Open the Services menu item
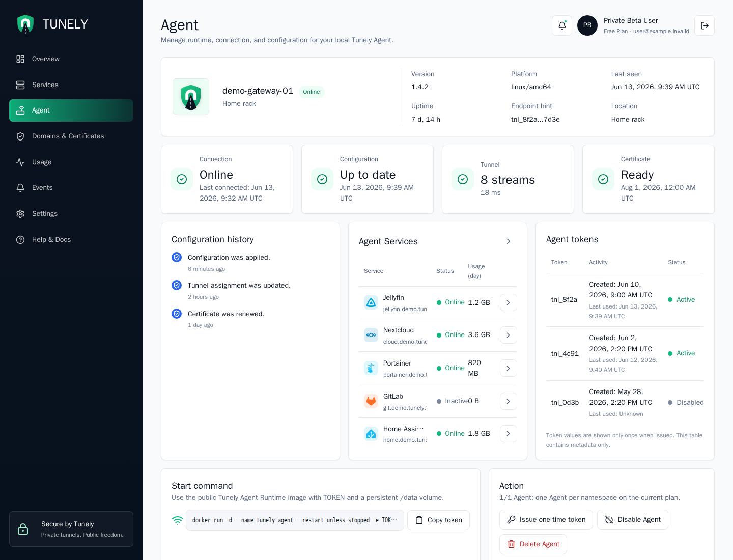 (x=71, y=85)
